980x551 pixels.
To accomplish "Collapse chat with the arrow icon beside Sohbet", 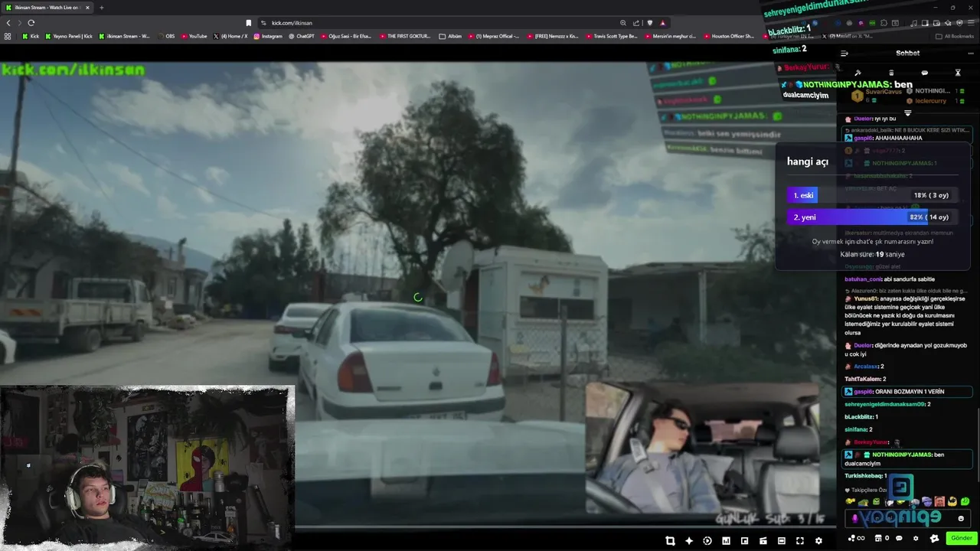I will pyautogui.click(x=844, y=54).
